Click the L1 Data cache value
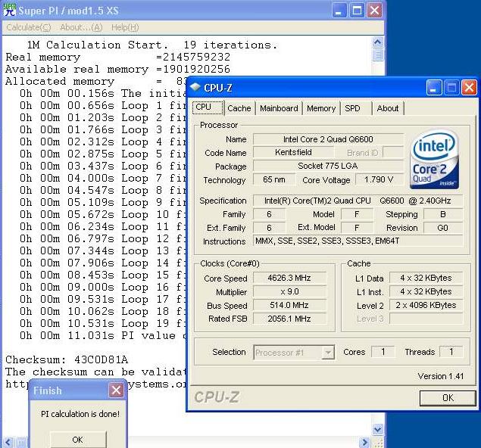 (x=426, y=278)
